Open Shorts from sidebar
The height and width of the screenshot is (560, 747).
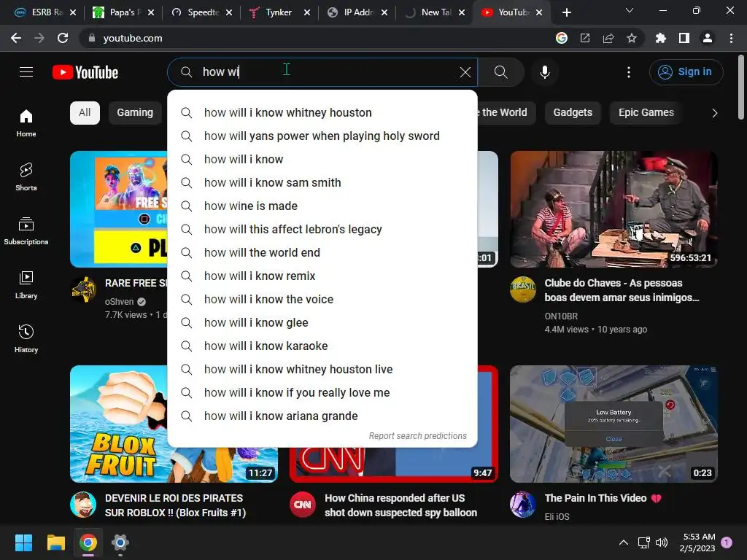pos(26,177)
